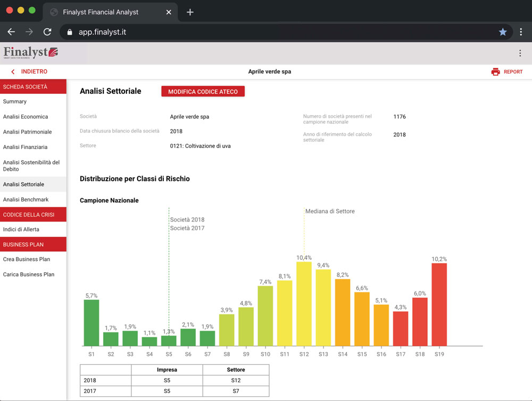Go to Analisi Patrimoniale section
Screen dimensions: 532x401
[x=28, y=132]
